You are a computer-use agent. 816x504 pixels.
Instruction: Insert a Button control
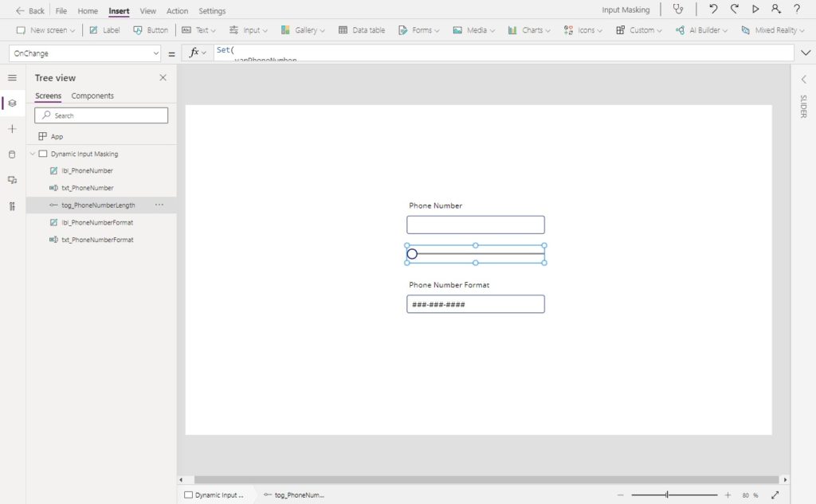pos(151,30)
